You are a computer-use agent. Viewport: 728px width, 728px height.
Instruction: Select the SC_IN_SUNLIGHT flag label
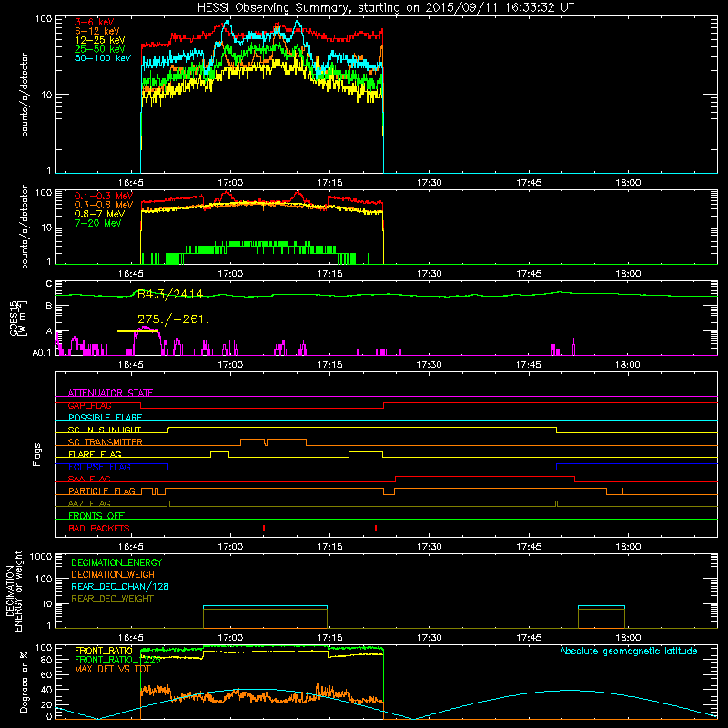105,430
